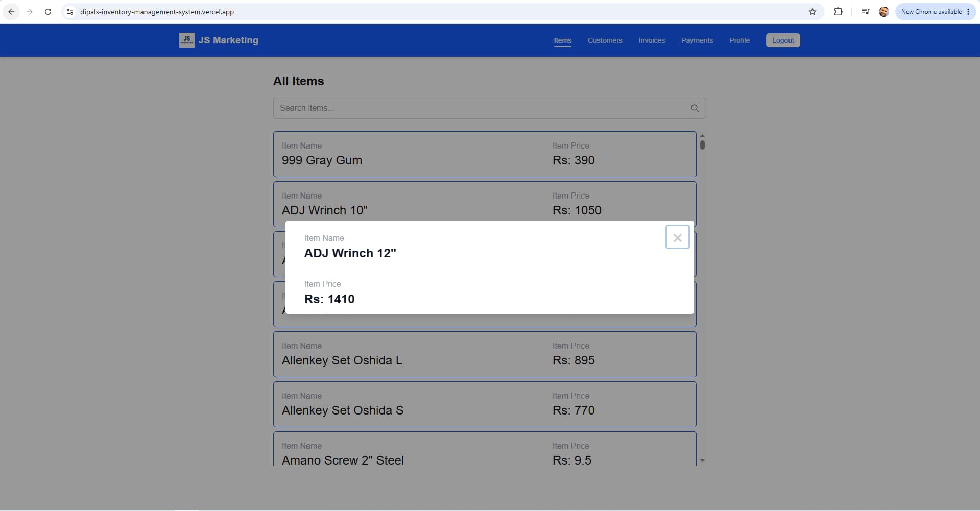The width and height of the screenshot is (980, 511).
Task: Close the ADJ Wrinch 12" item dialog
Action: click(x=677, y=237)
